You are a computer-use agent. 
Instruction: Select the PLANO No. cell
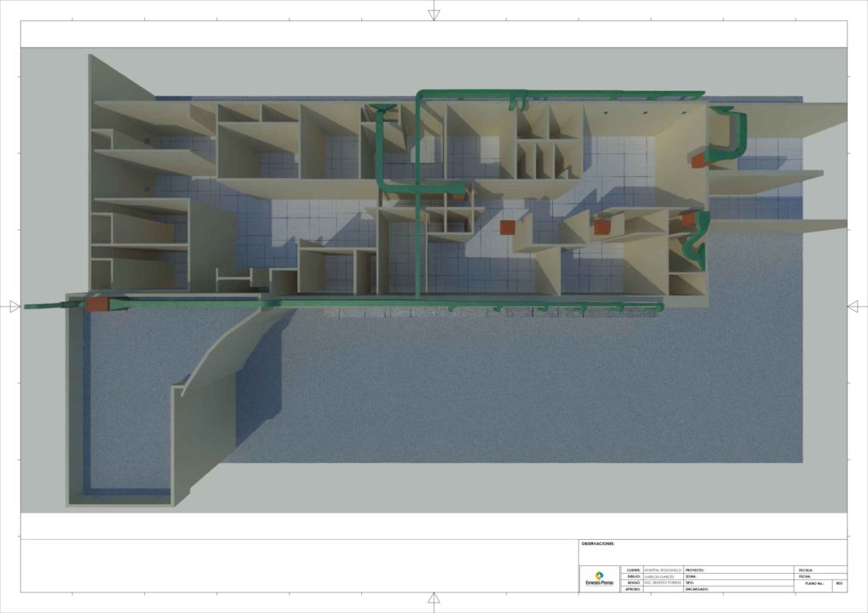pos(814,584)
